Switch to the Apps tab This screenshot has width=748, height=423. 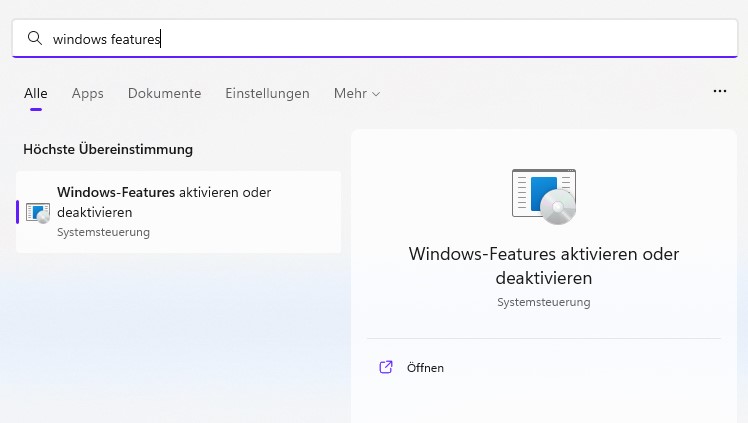pos(88,93)
